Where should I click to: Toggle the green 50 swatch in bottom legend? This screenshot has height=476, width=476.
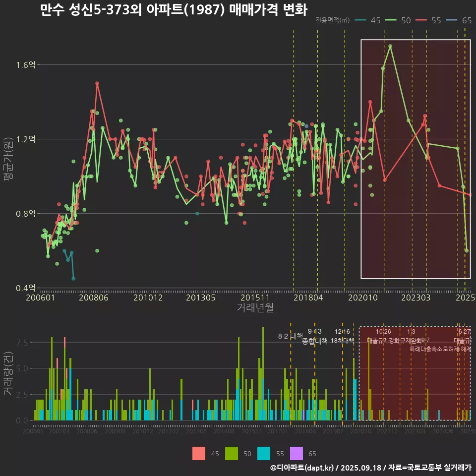[232, 453]
